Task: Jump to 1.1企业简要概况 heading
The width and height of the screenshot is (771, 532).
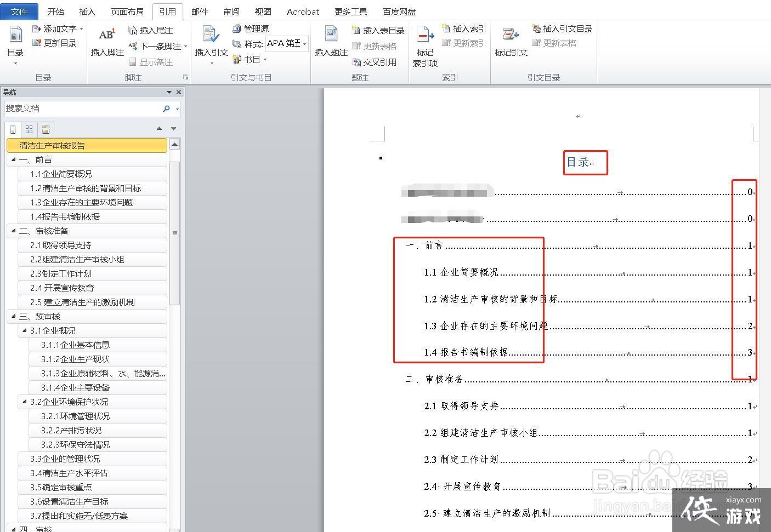Action: (x=92, y=174)
